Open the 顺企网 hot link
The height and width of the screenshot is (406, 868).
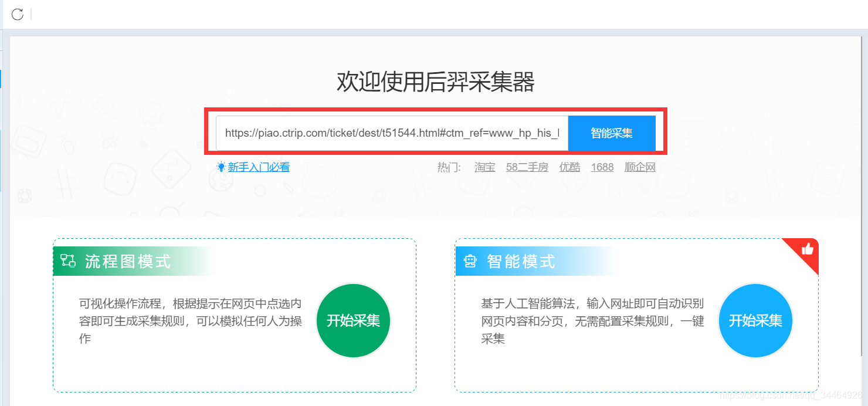(x=640, y=167)
